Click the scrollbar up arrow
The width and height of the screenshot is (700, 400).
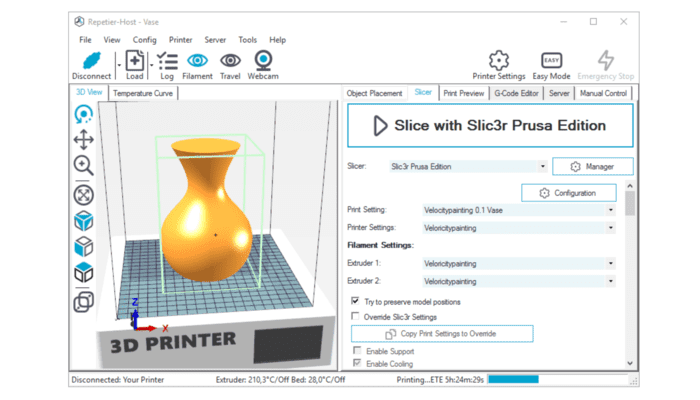(x=630, y=185)
